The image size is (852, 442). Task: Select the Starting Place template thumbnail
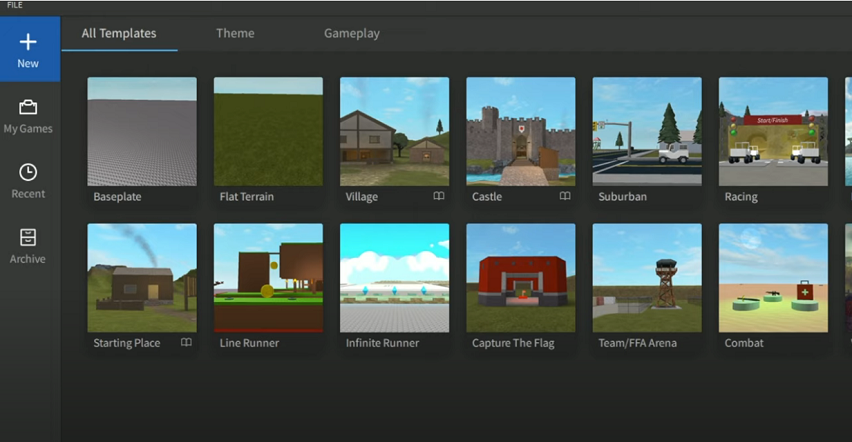coord(142,278)
